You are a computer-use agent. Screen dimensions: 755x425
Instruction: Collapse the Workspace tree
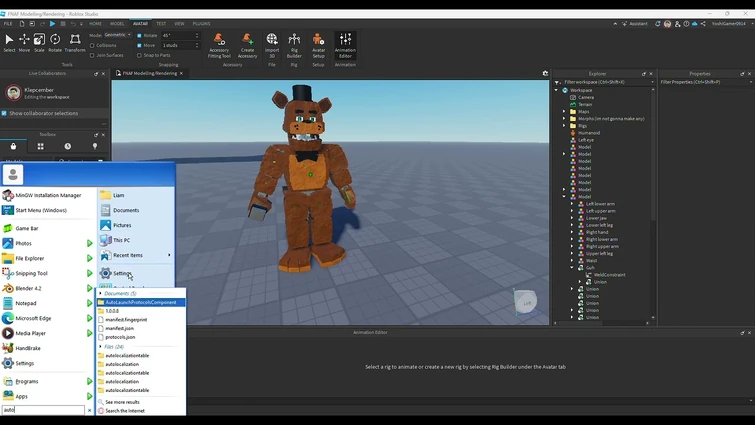(557, 90)
